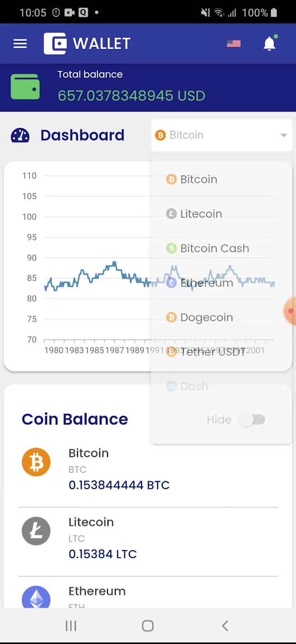This screenshot has height=644, width=296.
Task: Tap the Android back navigation arrow
Action: click(225, 626)
